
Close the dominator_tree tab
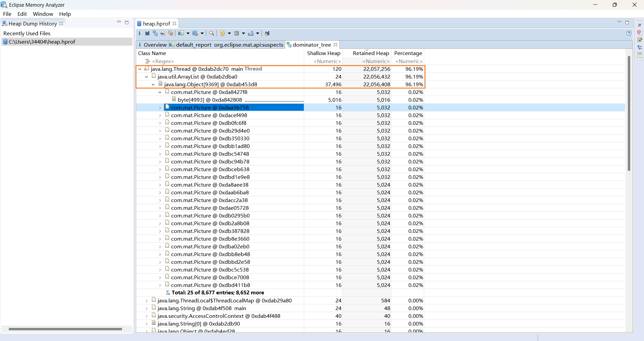[x=335, y=45]
